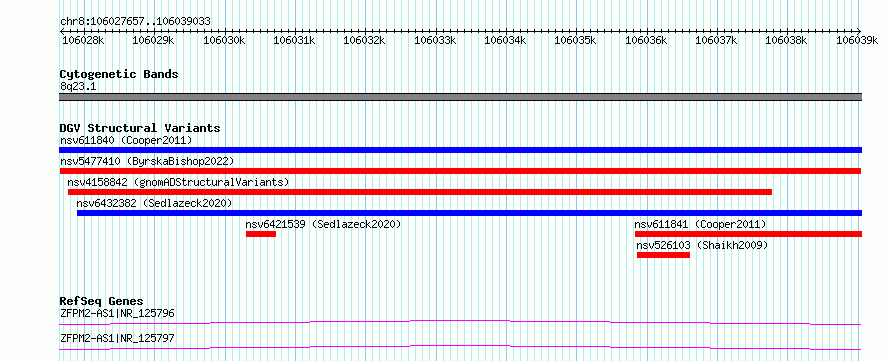Open the nsv5477410 (ByrskaBishop2022) label
The width and height of the screenshot is (890, 361).
coord(147,161)
